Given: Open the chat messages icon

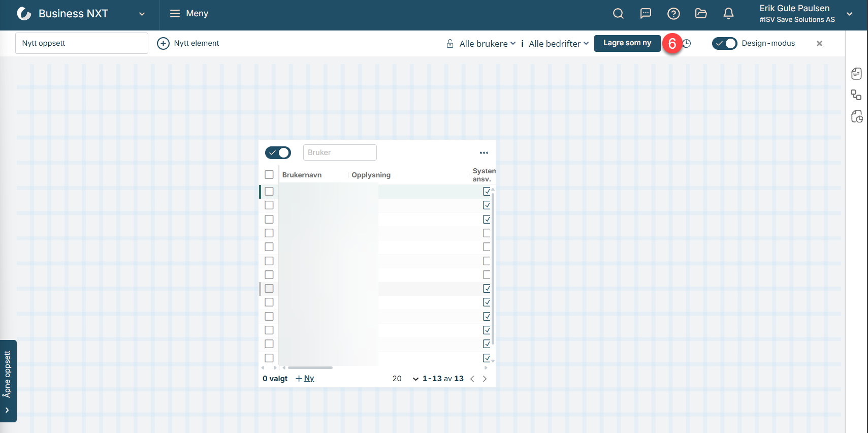Looking at the screenshot, I should [x=646, y=14].
